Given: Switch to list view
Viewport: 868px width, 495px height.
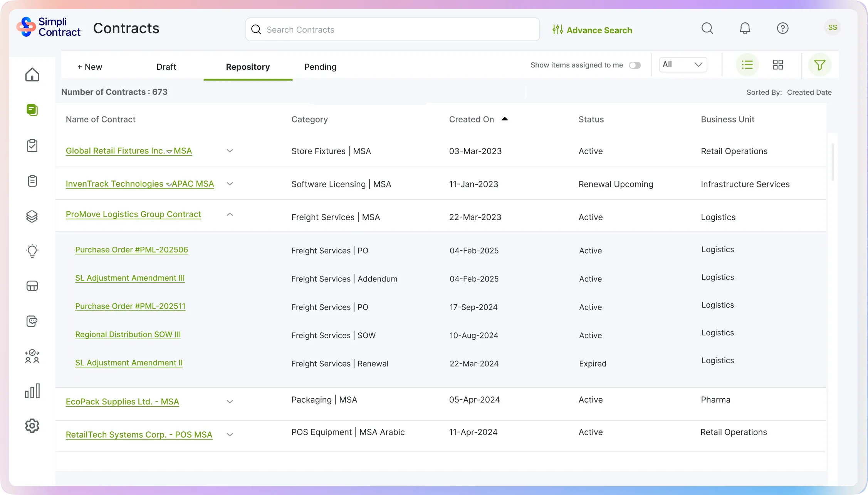Looking at the screenshot, I should click(747, 65).
